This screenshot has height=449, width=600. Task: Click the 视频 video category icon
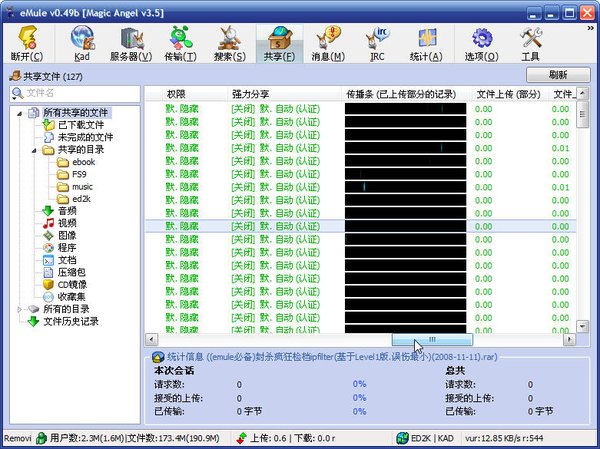click(x=48, y=223)
